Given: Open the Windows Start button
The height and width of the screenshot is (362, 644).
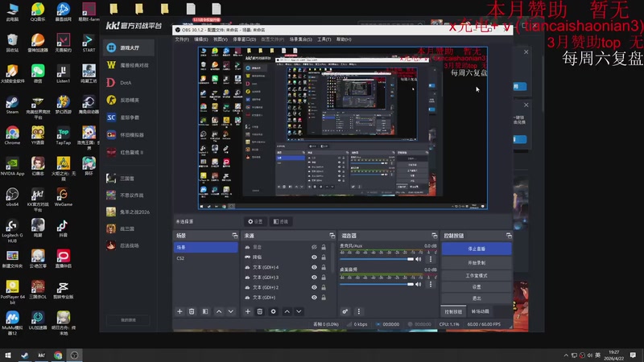Looking at the screenshot, I should pos(7,355).
